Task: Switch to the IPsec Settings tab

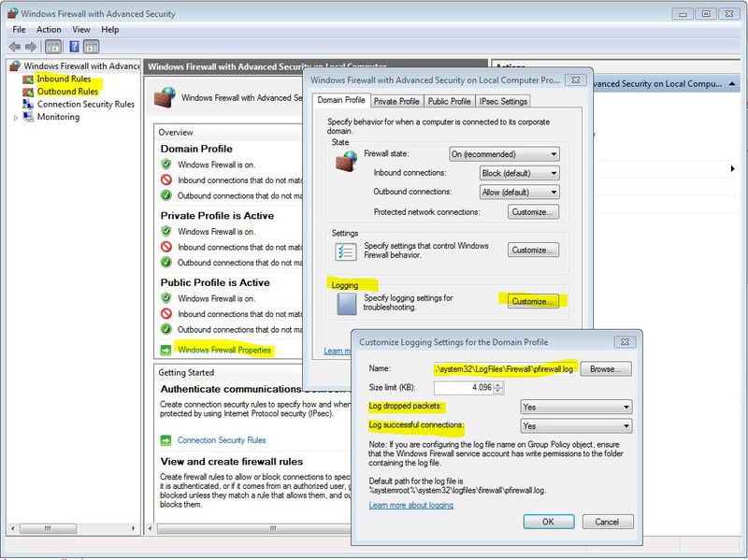Action: pyautogui.click(x=504, y=101)
